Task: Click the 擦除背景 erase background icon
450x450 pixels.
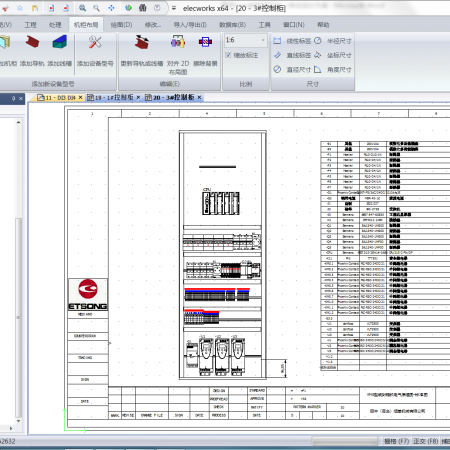Action: pos(205,42)
